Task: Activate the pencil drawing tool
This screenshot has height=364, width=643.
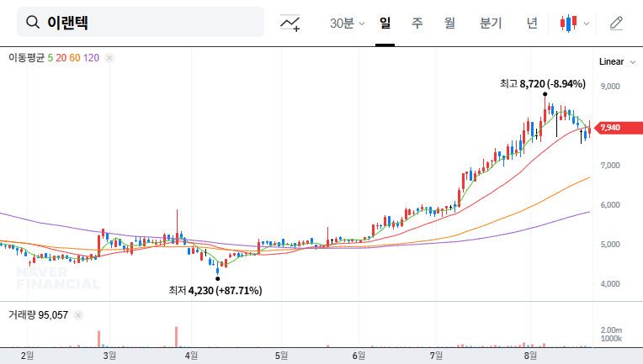Action: point(616,23)
